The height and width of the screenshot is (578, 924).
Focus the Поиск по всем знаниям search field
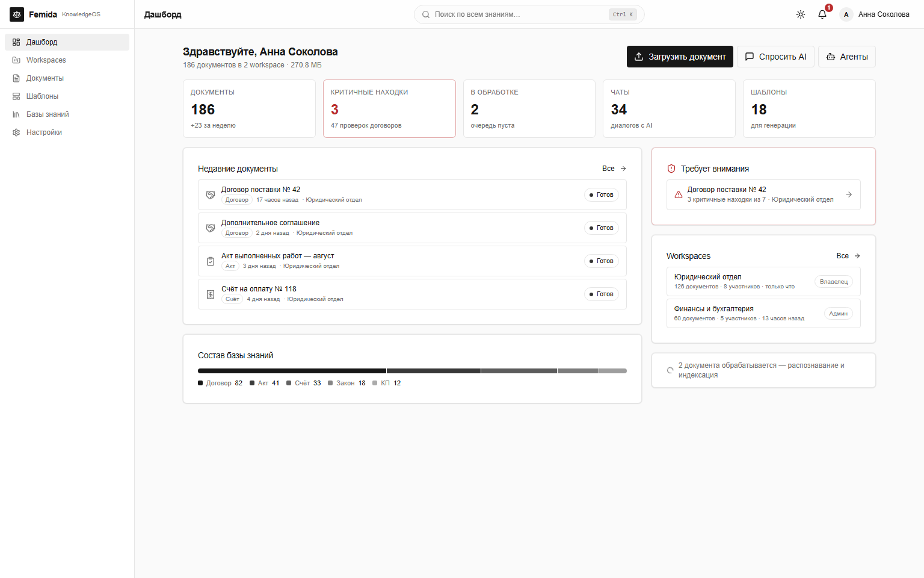coord(529,14)
